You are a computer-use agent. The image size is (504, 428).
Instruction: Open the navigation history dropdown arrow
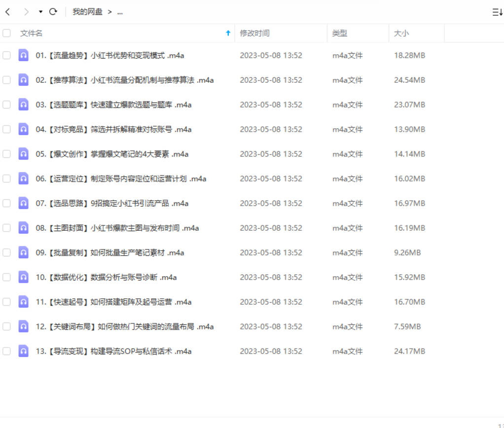(40, 12)
